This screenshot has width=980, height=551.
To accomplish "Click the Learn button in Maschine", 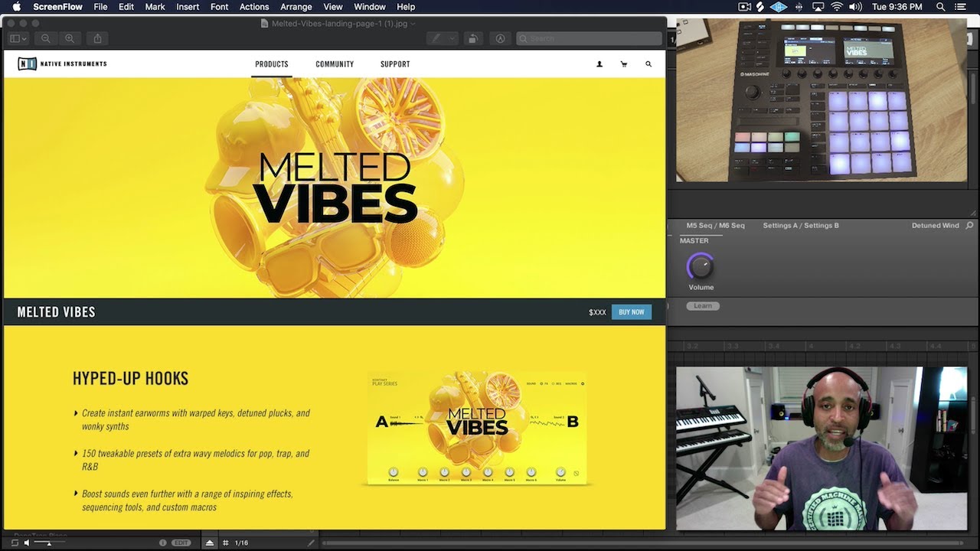I will (703, 306).
